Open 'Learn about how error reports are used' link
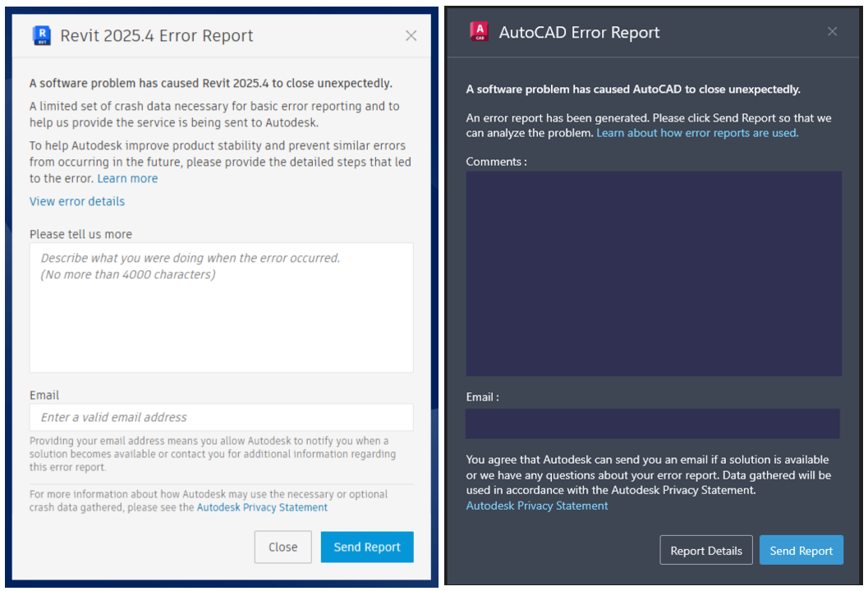The height and width of the screenshot is (591, 868). 697,133
